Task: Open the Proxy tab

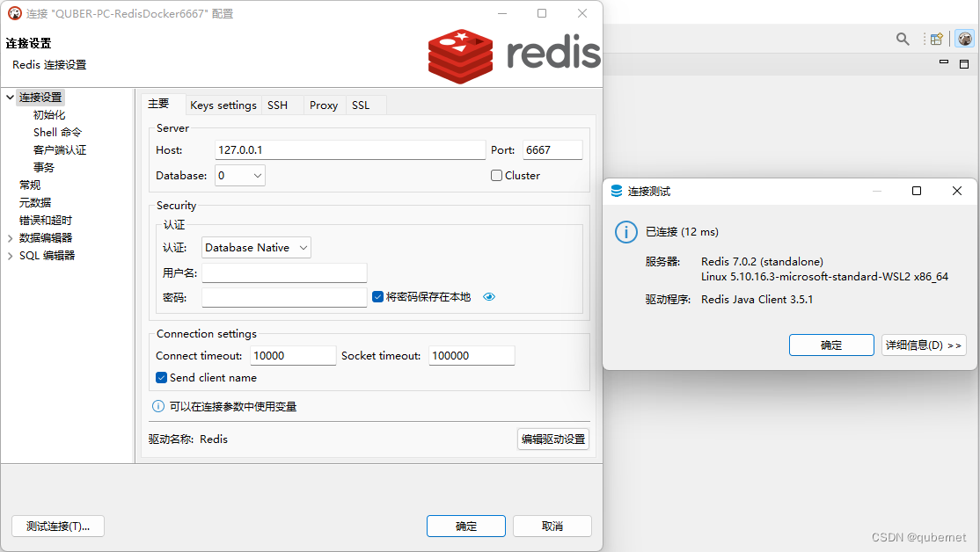Action: point(323,105)
